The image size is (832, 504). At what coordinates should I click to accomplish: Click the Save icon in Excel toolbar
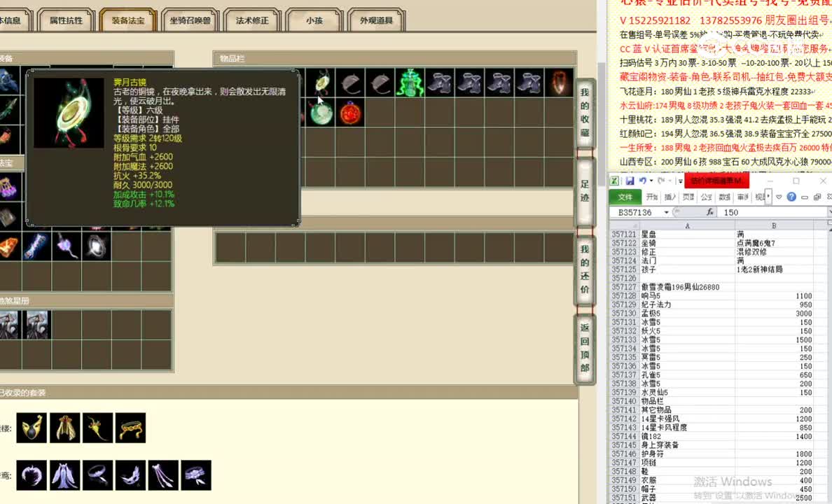pyautogui.click(x=631, y=181)
